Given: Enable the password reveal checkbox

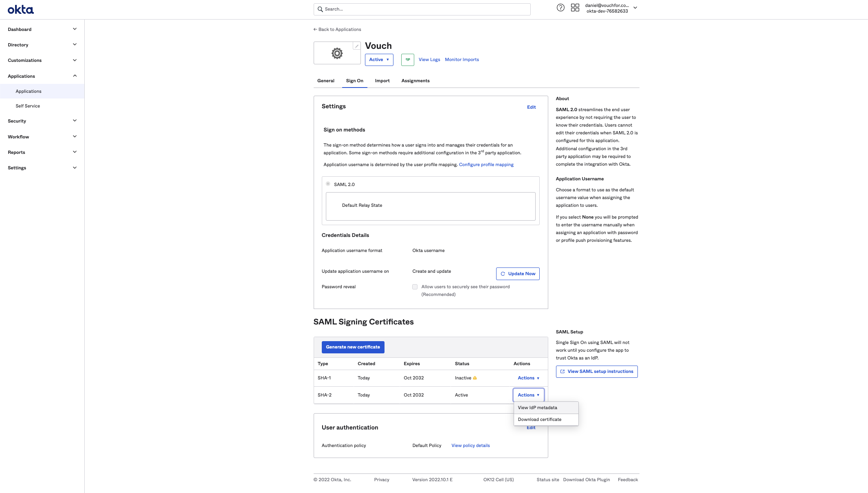Looking at the screenshot, I should pyautogui.click(x=415, y=287).
